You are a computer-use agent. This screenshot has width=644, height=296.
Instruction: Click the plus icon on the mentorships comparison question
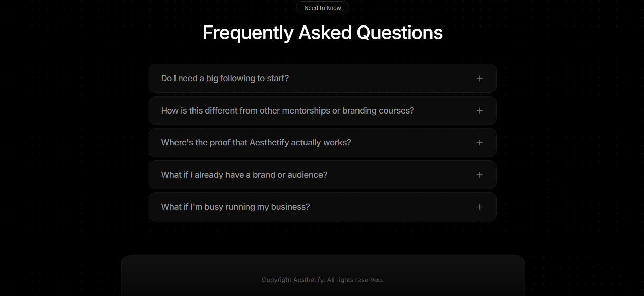point(479,110)
